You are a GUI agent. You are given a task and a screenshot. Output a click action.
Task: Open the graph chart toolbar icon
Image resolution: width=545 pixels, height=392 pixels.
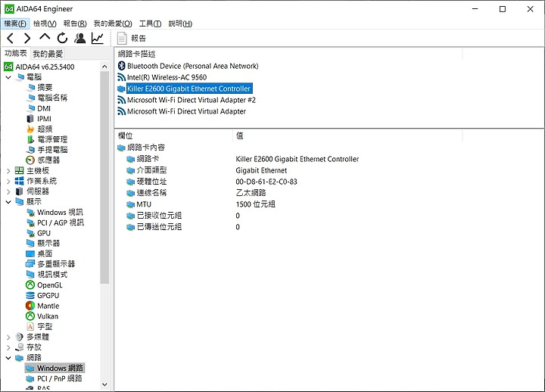click(x=98, y=38)
